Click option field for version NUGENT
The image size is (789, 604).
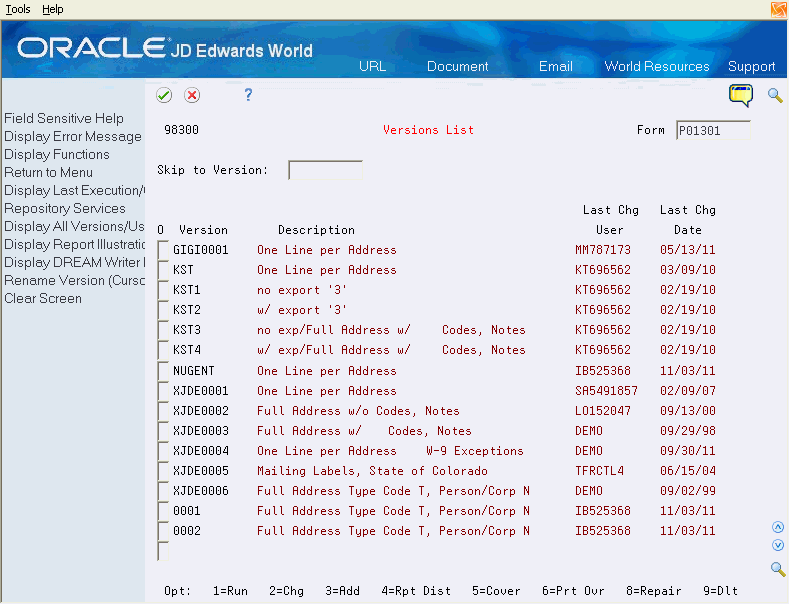[x=163, y=371]
